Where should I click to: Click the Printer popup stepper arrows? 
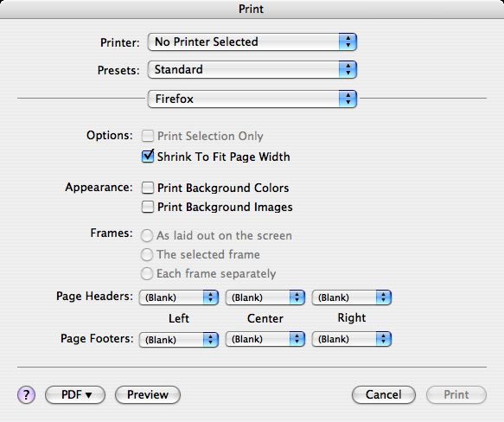pyautogui.click(x=348, y=42)
